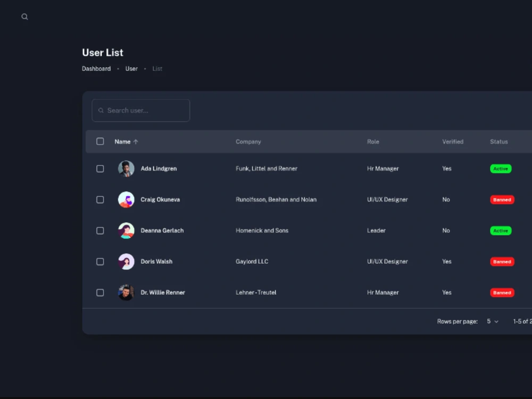Click the Active badge for Deanna Gerlach
This screenshot has height=399, width=532.
click(501, 231)
